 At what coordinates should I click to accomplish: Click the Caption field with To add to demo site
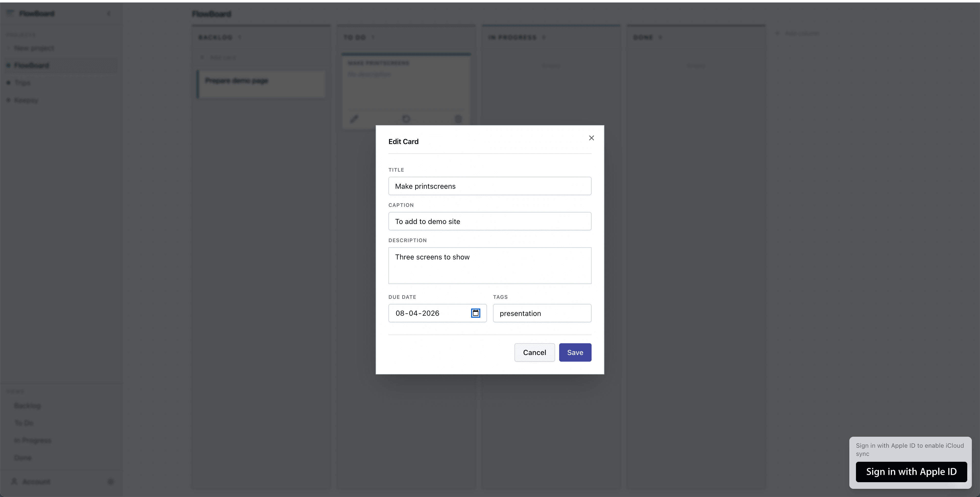(x=490, y=221)
